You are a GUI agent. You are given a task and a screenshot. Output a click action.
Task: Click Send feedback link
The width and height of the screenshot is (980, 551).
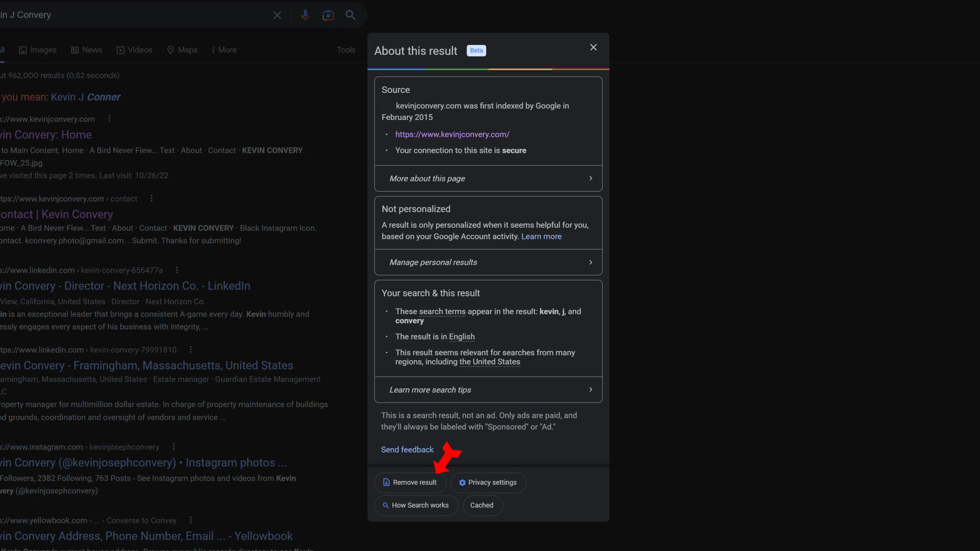[407, 449]
